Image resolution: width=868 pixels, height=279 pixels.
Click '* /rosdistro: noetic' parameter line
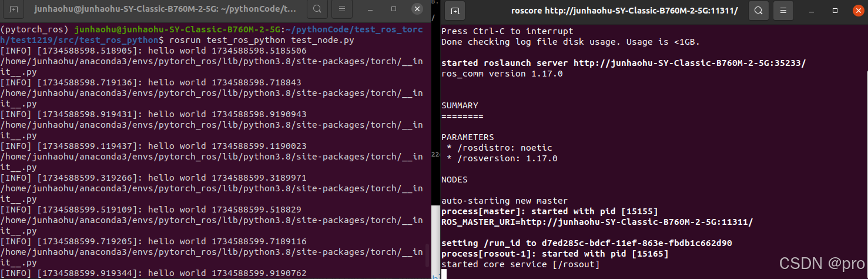click(x=499, y=148)
